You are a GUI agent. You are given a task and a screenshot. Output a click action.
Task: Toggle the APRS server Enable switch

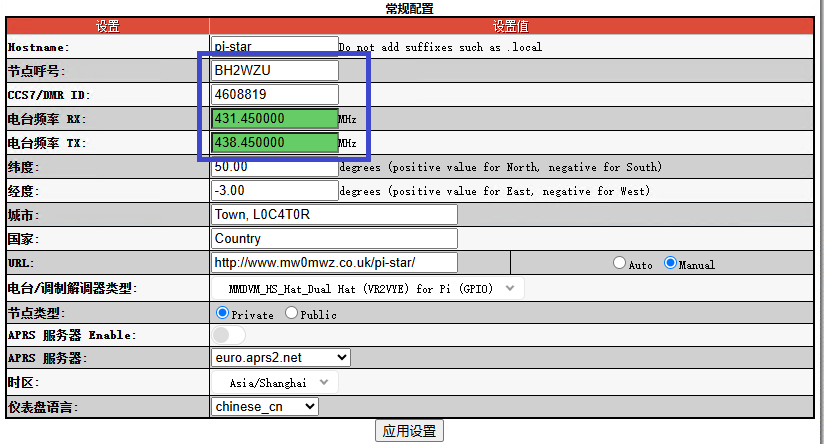click(x=228, y=335)
